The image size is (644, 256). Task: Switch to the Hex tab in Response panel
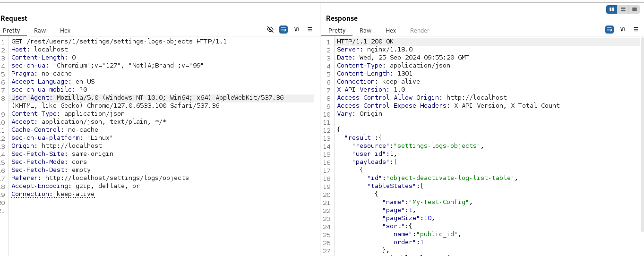(x=391, y=30)
